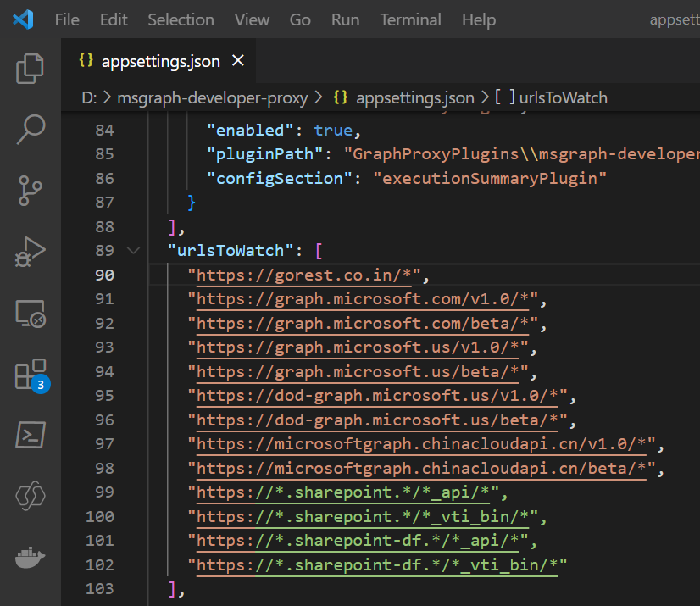Open the Terminal menu

pos(410,19)
